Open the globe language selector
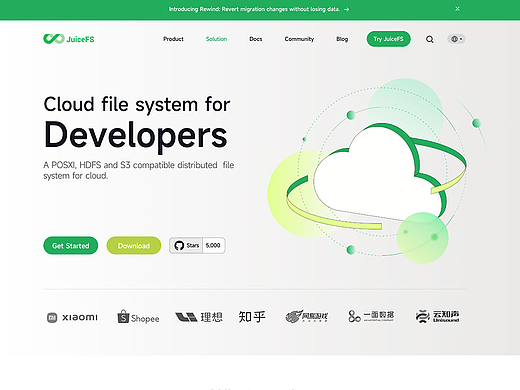 [456, 39]
